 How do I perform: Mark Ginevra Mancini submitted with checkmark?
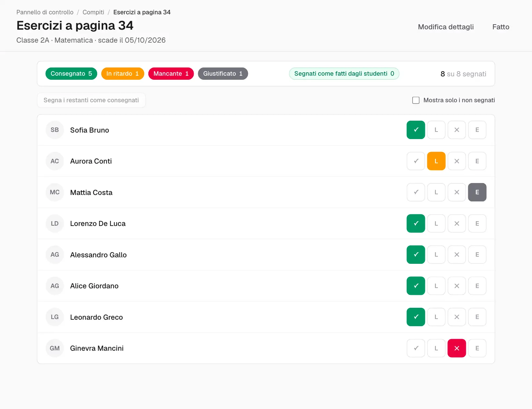pos(416,348)
